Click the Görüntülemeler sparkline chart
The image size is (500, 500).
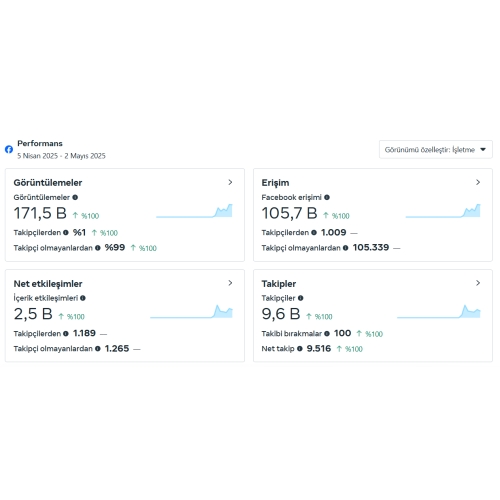coord(194,211)
